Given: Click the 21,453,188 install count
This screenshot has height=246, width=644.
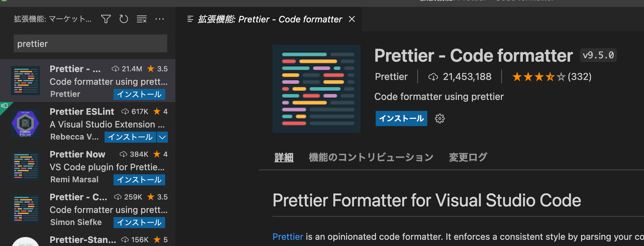Looking at the screenshot, I should 467,76.
